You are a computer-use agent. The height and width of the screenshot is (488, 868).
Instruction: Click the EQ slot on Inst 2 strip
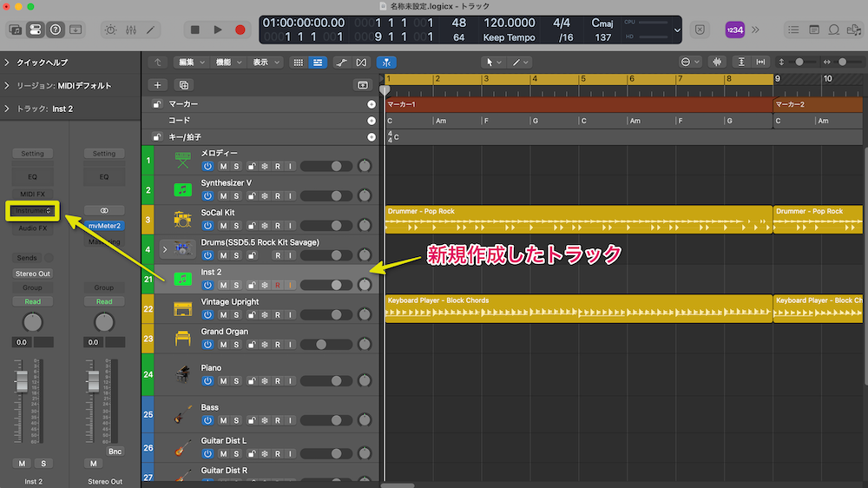coord(32,176)
